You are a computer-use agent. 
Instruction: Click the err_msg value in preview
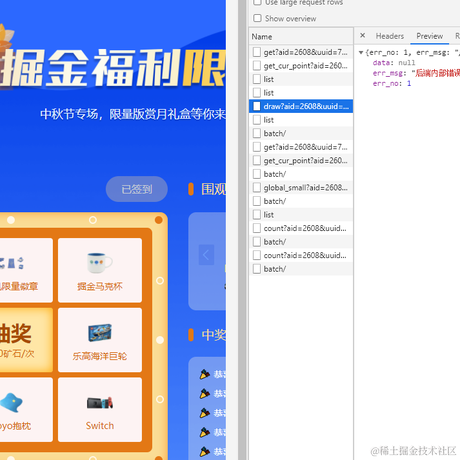pos(436,73)
